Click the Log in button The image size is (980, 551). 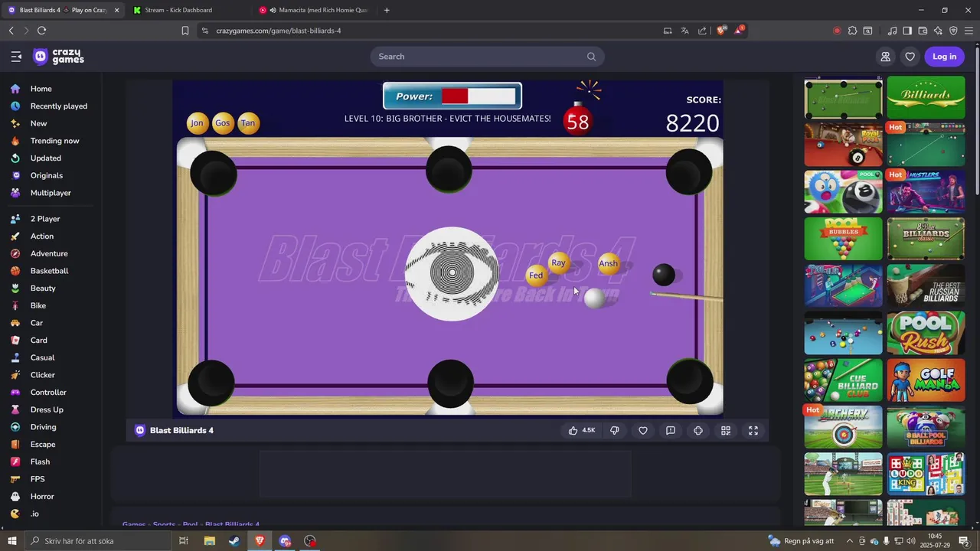944,57
